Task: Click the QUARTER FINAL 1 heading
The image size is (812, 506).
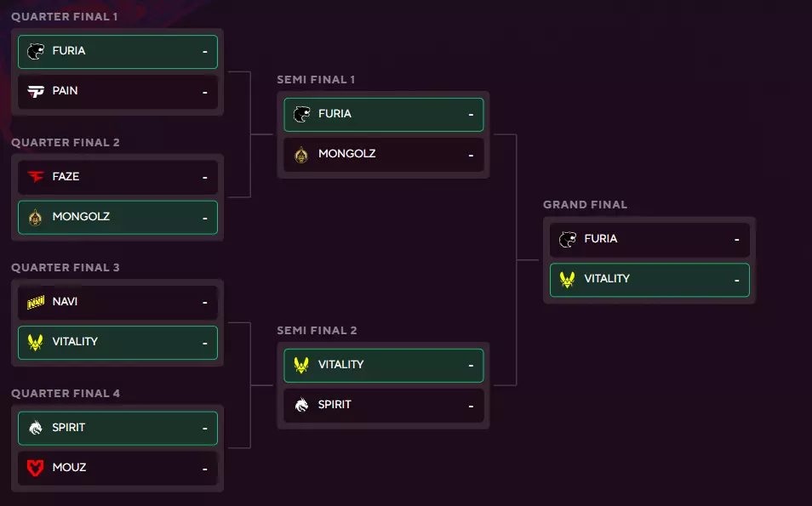Action: (64, 15)
